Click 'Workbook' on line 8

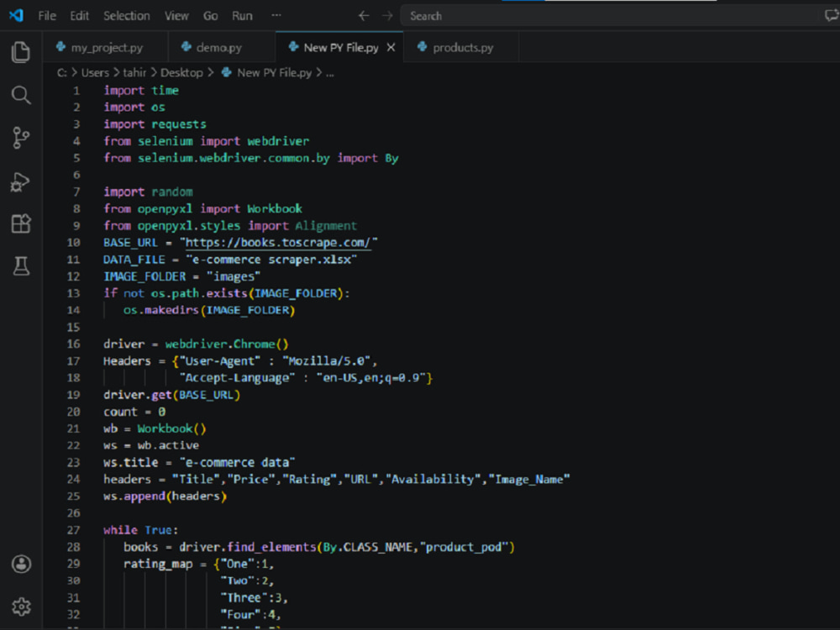[275, 209]
